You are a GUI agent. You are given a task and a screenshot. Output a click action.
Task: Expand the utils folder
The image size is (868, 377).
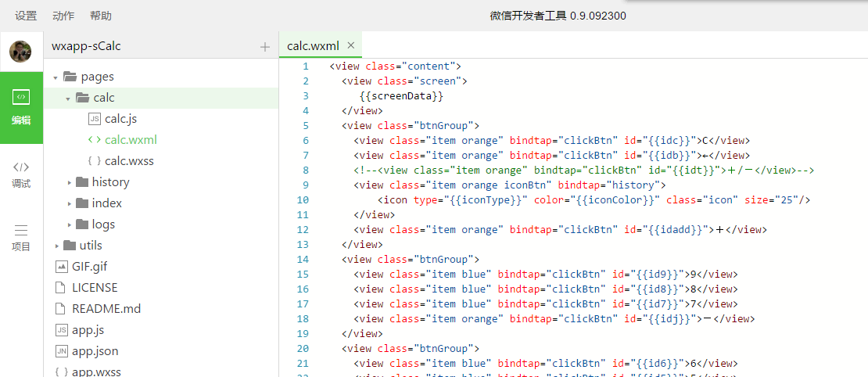pyautogui.click(x=56, y=246)
